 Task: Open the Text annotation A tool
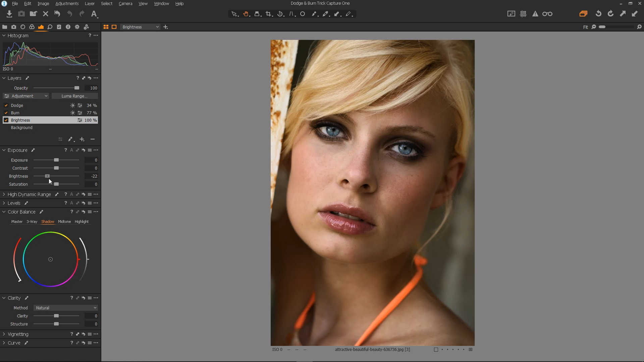pyautogui.click(x=94, y=14)
